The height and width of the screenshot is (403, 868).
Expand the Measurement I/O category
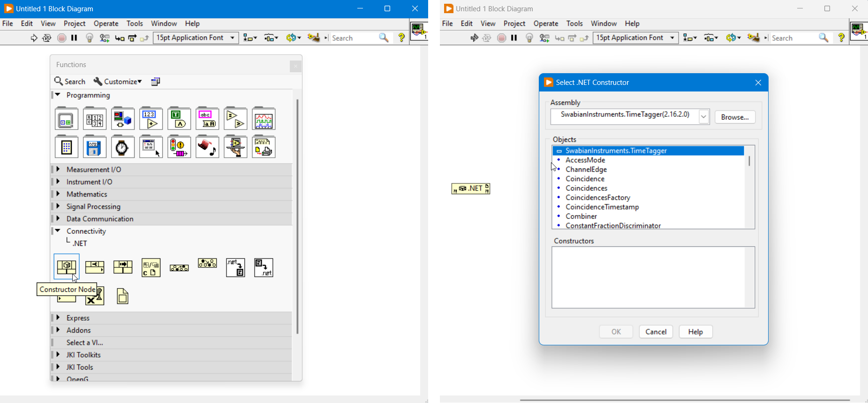[x=58, y=169]
